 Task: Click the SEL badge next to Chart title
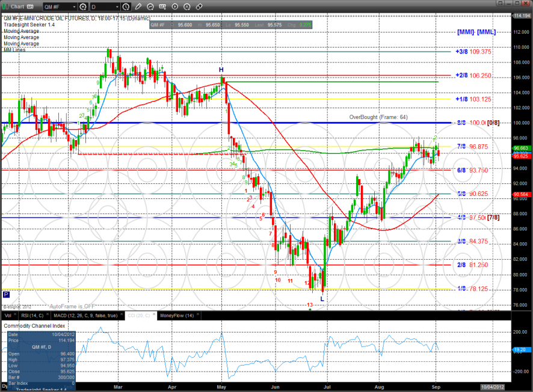coord(28,7)
